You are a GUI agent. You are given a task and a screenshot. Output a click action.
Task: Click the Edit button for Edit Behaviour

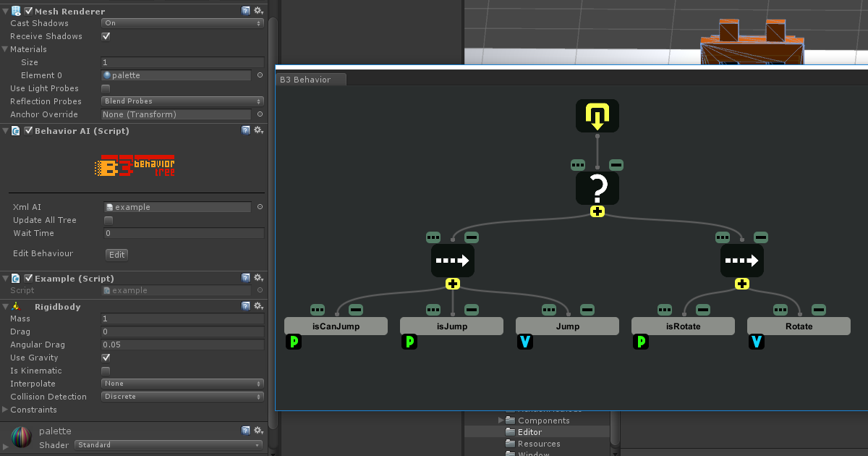[117, 254]
